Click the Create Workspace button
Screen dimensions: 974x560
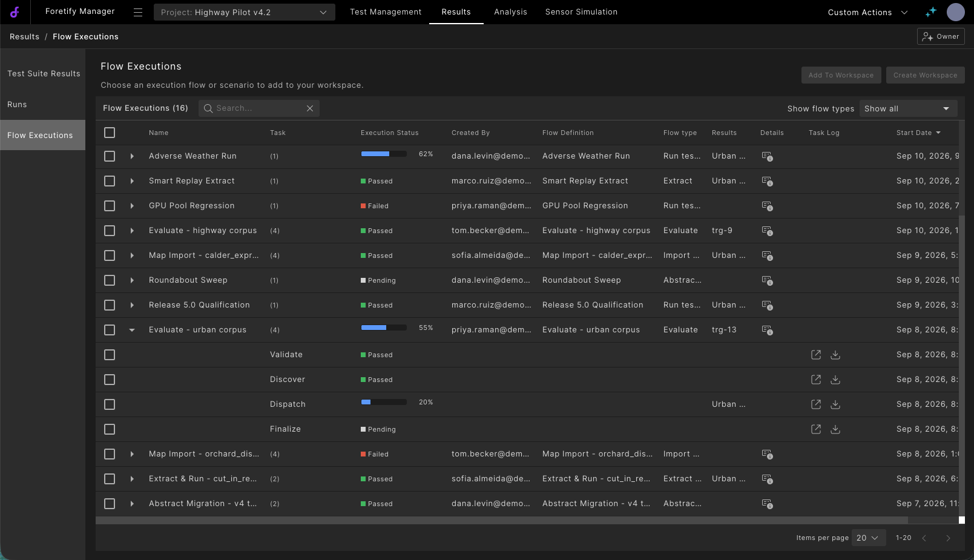tap(925, 75)
